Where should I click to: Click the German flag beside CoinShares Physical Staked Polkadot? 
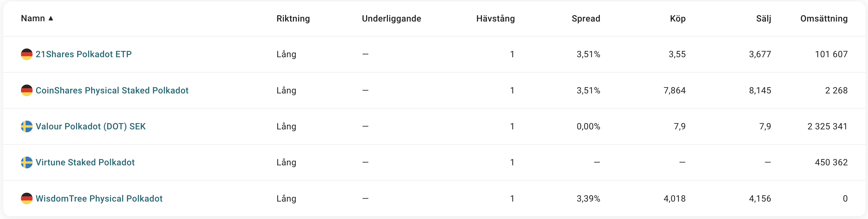click(27, 90)
